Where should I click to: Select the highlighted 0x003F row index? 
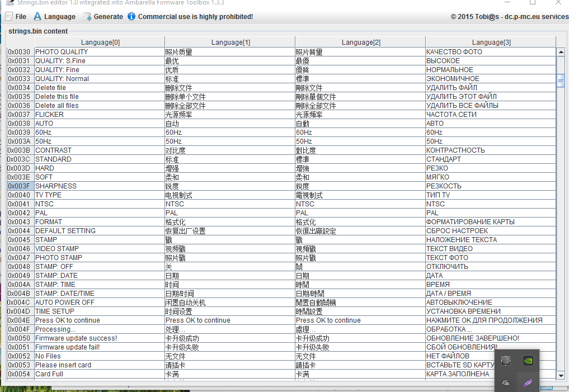tap(20, 186)
